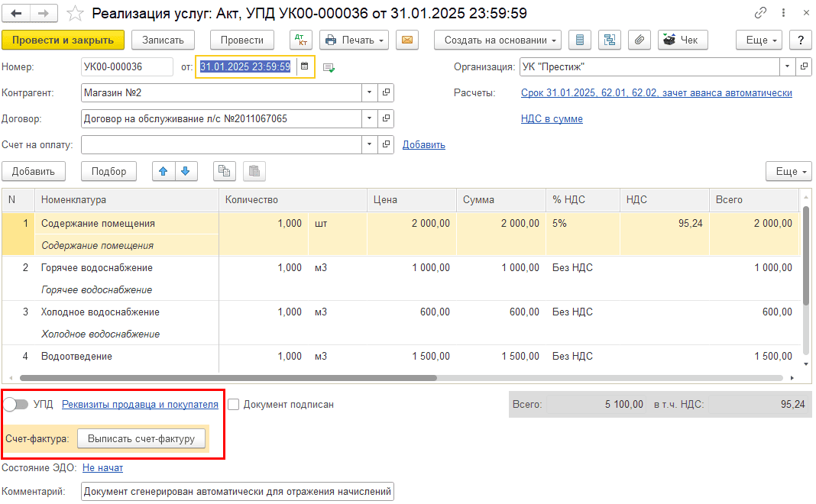Move row down with arrow icon
The height and width of the screenshot is (504, 816).
coord(185,171)
